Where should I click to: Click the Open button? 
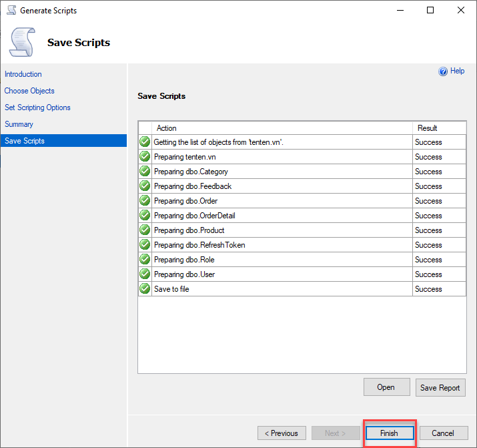click(387, 387)
